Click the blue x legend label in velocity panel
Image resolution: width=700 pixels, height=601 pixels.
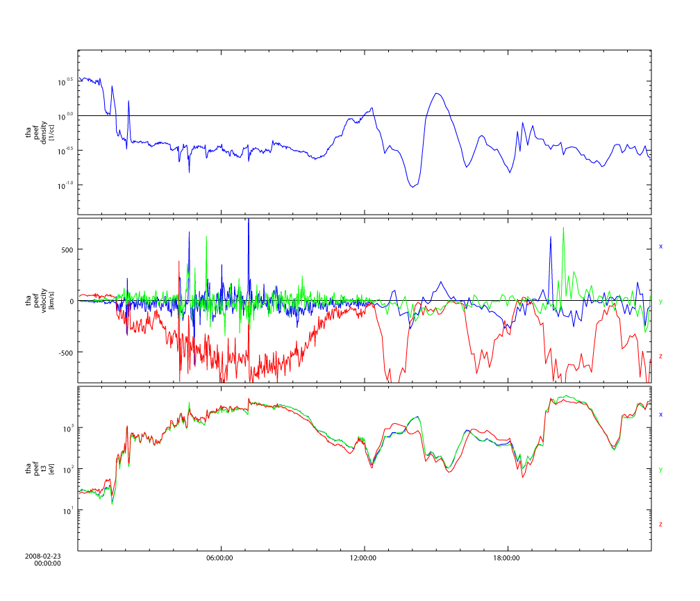tap(660, 247)
